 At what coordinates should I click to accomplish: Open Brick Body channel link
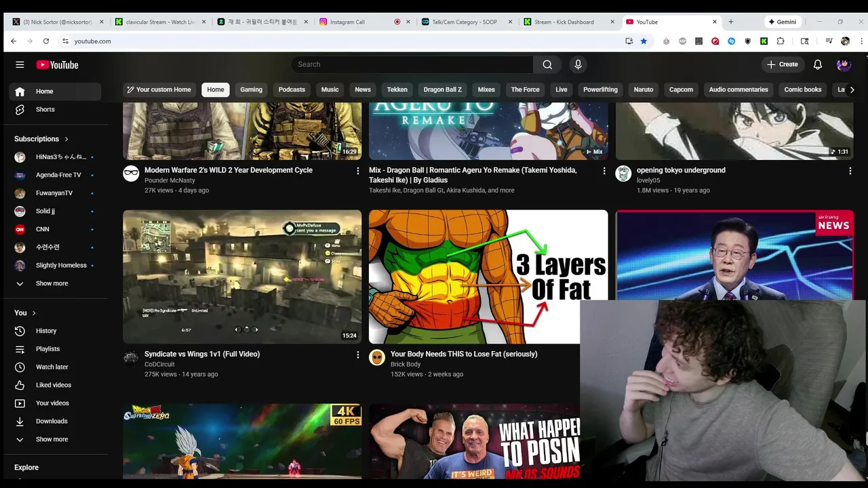(x=406, y=364)
